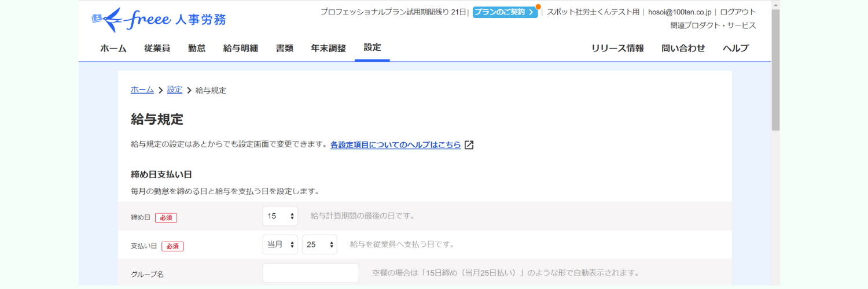Open the 支払い日 day dropdown showing 25
This screenshot has width=868, height=289.
point(319,244)
